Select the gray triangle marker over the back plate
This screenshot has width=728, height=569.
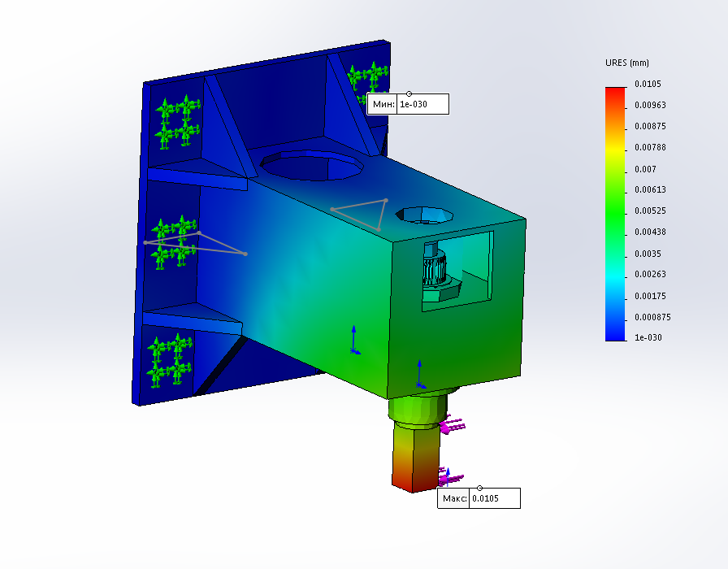[196, 243]
